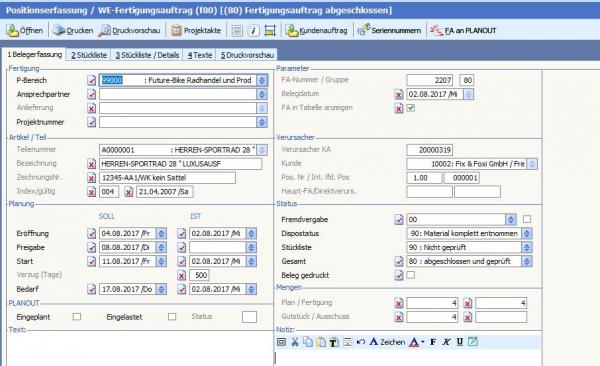Click red X icon next to Verzug 500
The width and height of the screenshot is (600, 366).
coord(182,275)
